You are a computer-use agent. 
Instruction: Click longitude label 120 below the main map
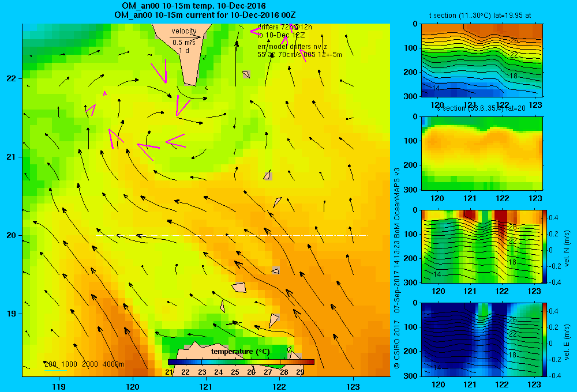click(x=133, y=386)
